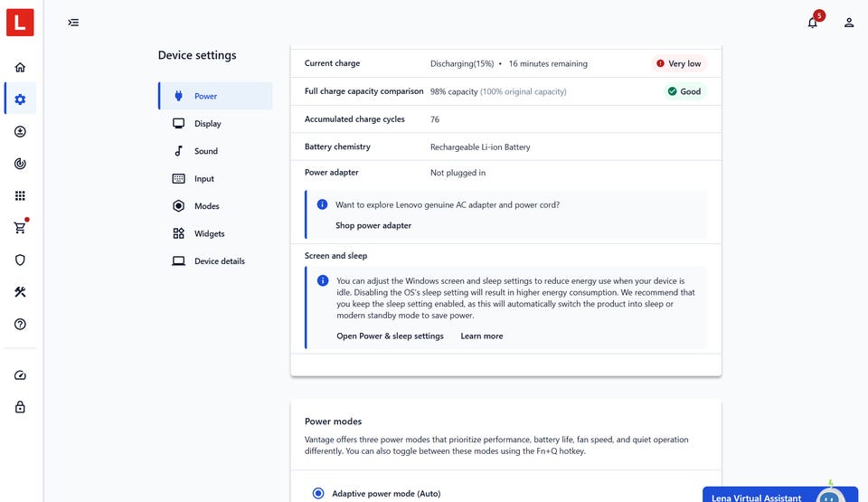Image resolution: width=868 pixels, height=502 pixels.
Task: Click the info icon beside AC adapter message
Action: point(322,204)
